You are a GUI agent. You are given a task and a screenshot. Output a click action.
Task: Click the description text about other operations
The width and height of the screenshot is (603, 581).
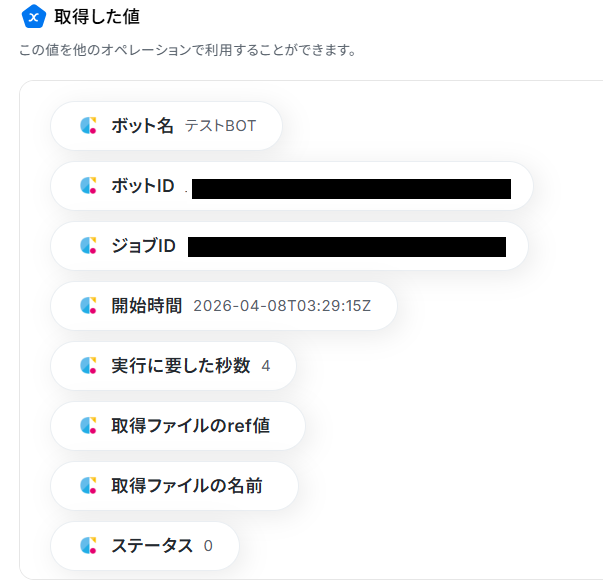(x=188, y=49)
